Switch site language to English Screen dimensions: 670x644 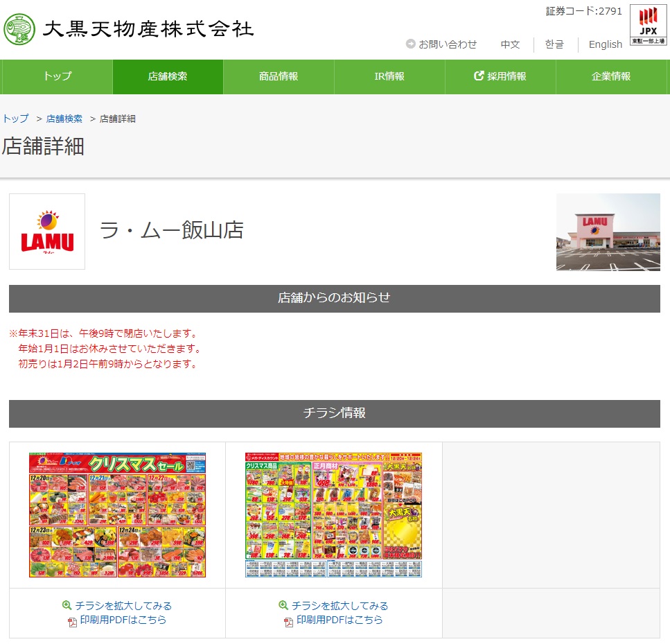pos(605,44)
